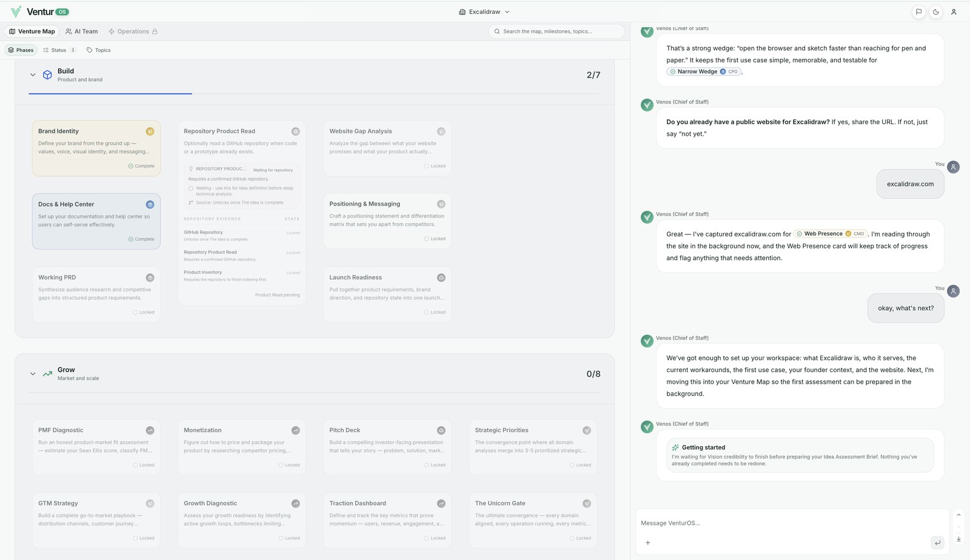Click the lock icon next to Operations
Image resolution: width=970 pixels, height=560 pixels.
[155, 32]
